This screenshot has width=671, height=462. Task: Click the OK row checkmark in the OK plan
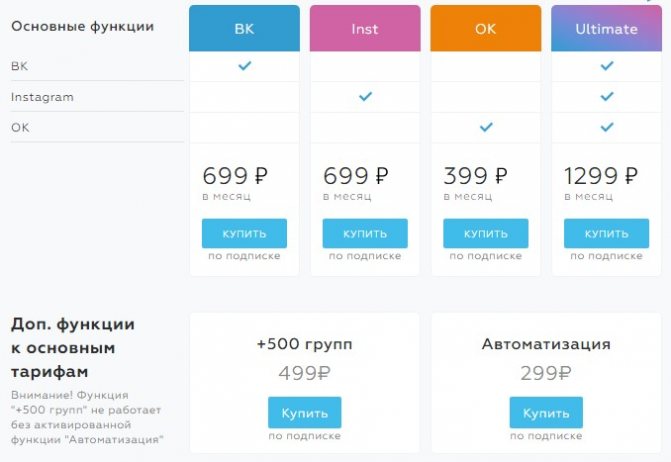(486, 127)
